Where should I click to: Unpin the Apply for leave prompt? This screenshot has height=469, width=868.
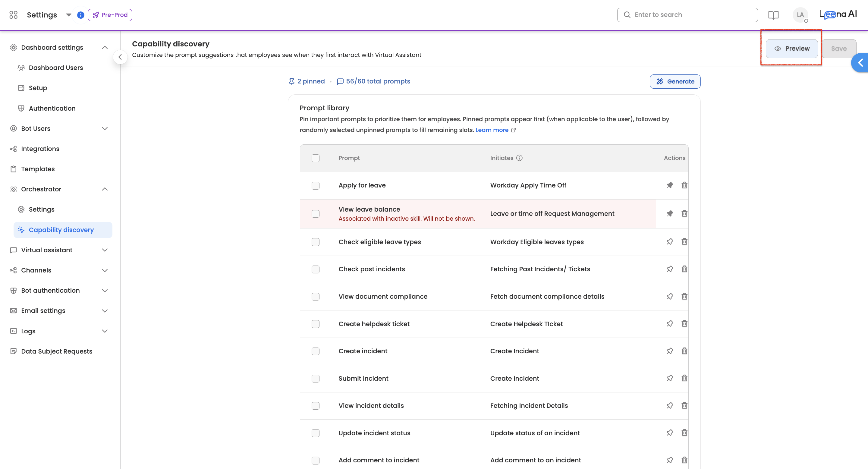coord(669,185)
